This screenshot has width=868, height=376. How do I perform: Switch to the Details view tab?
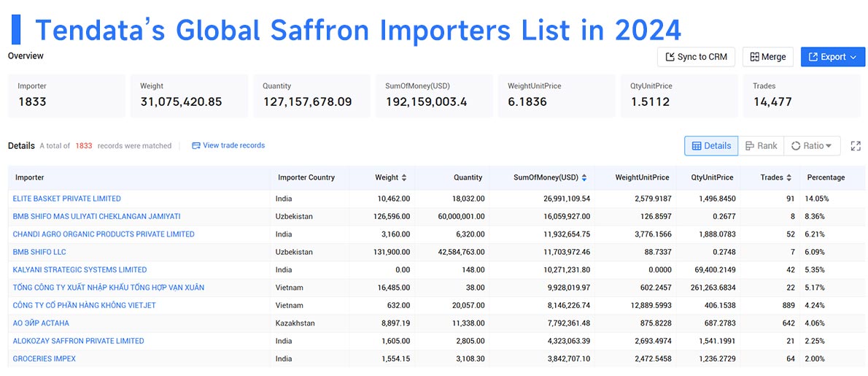click(x=711, y=145)
